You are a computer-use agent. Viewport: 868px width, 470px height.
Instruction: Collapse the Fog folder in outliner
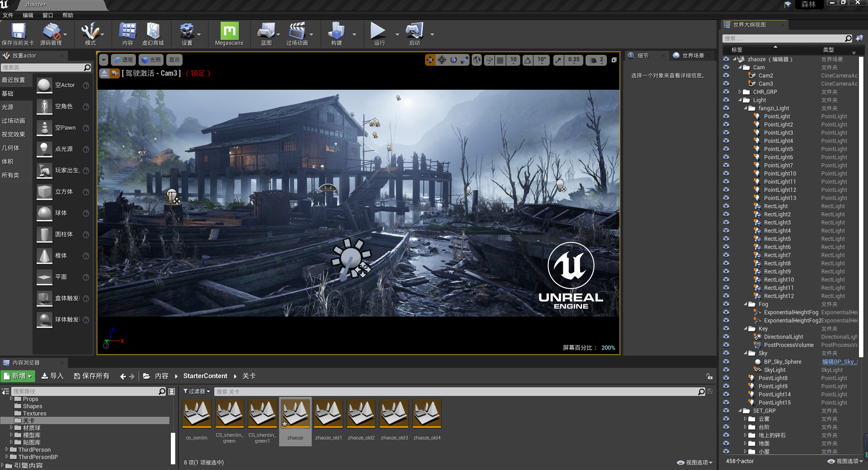(x=745, y=304)
